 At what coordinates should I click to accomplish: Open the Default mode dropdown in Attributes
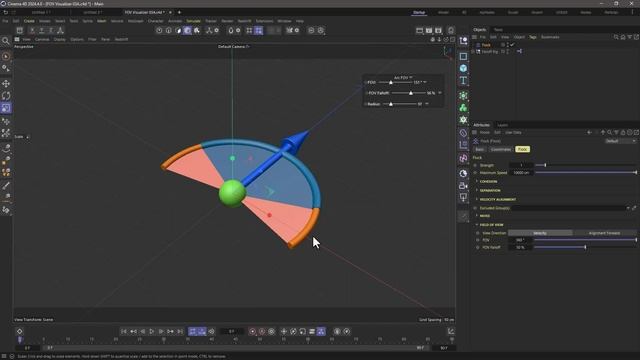[x=620, y=141]
